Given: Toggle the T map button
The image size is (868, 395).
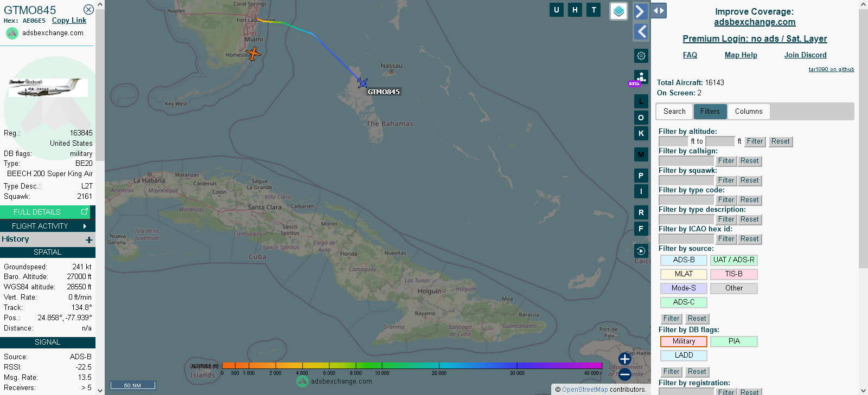Looking at the screenshot, I should pos(593,10).
